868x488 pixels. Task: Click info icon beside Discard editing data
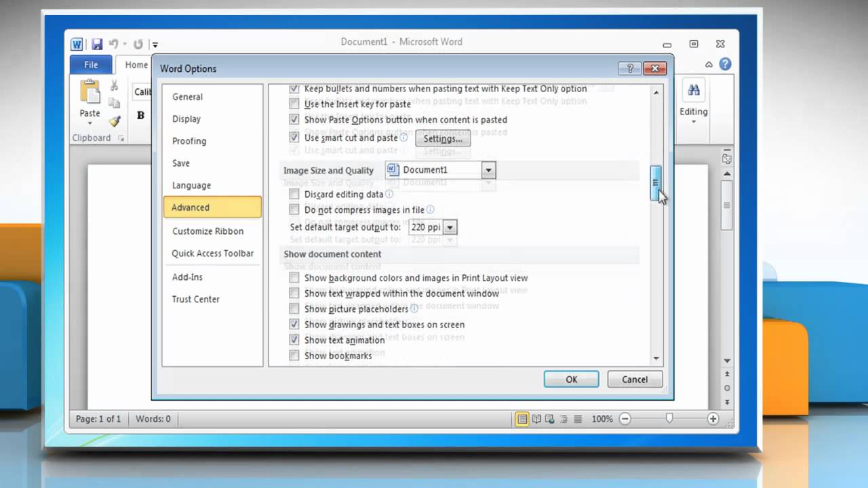[x=389, y=194]
